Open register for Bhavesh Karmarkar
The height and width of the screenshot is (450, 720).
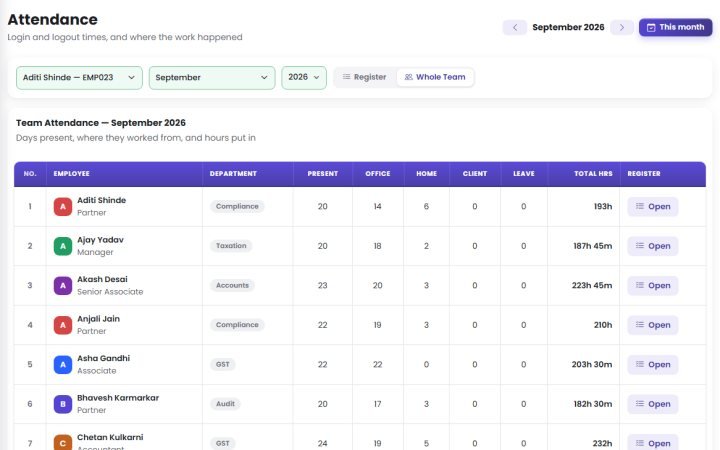coord(652,404)
